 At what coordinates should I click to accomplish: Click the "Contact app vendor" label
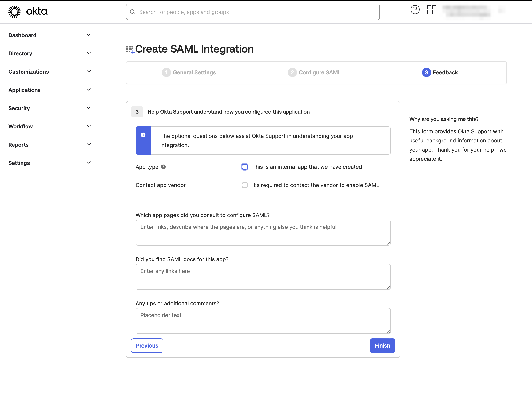(x=161, y=185)
